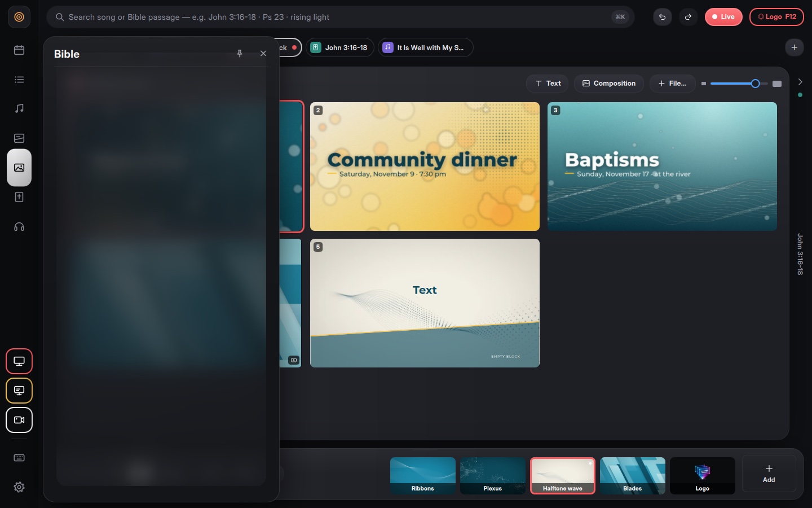Image resolution: width=812 pixels, height=508 pixels.
Task: Adjust the thumbnail size slider
Action: pos(739,84)
